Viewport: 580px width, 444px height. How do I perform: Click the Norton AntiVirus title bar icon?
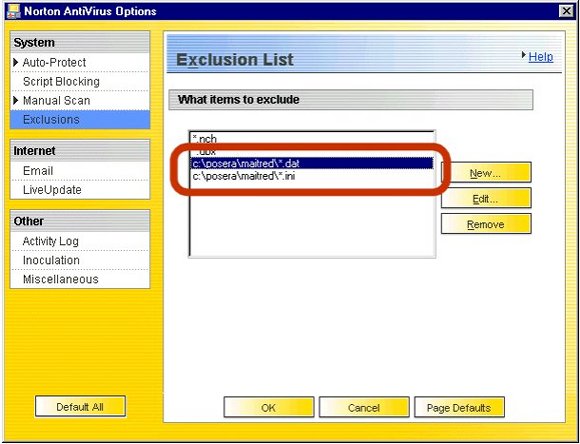coord(14,11)
